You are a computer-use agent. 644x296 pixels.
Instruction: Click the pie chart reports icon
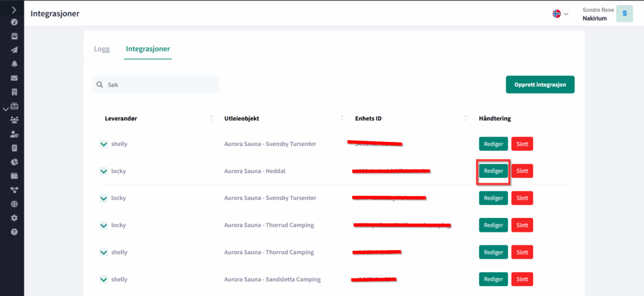[14, 162]
